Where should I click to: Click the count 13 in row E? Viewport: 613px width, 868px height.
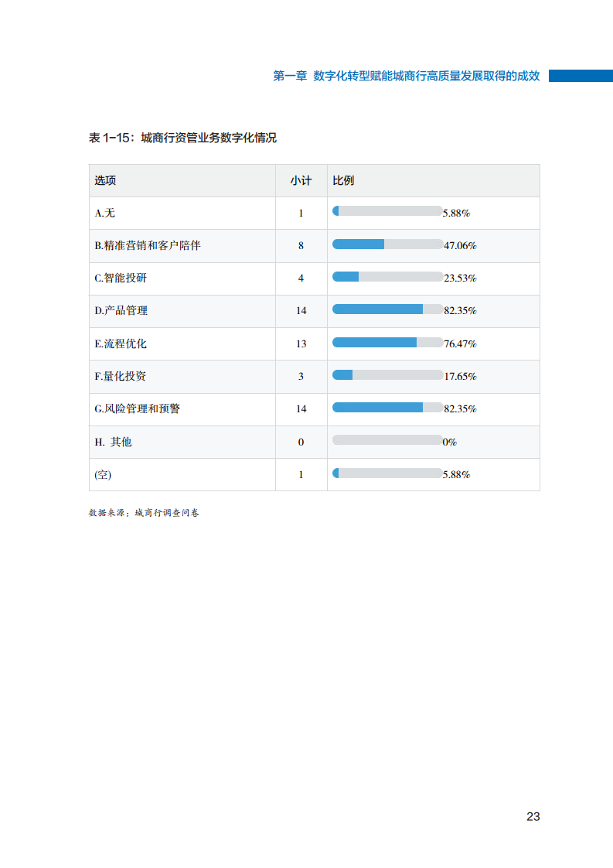[x=301, y=343]
